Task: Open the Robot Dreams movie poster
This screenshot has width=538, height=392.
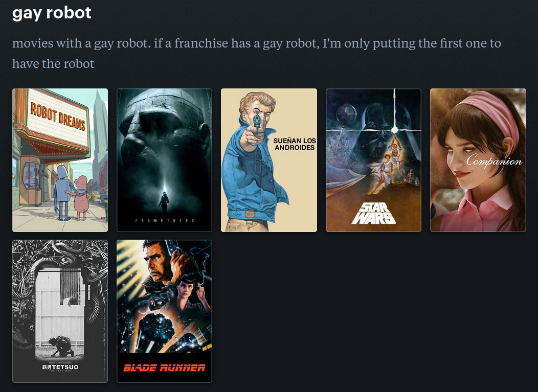Action: [x=60, y=160]
